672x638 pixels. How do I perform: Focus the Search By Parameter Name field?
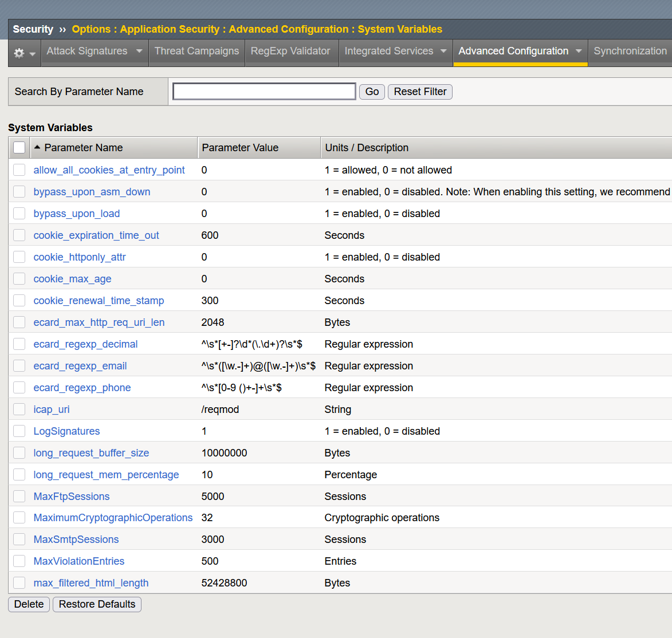tap(264, 92)
